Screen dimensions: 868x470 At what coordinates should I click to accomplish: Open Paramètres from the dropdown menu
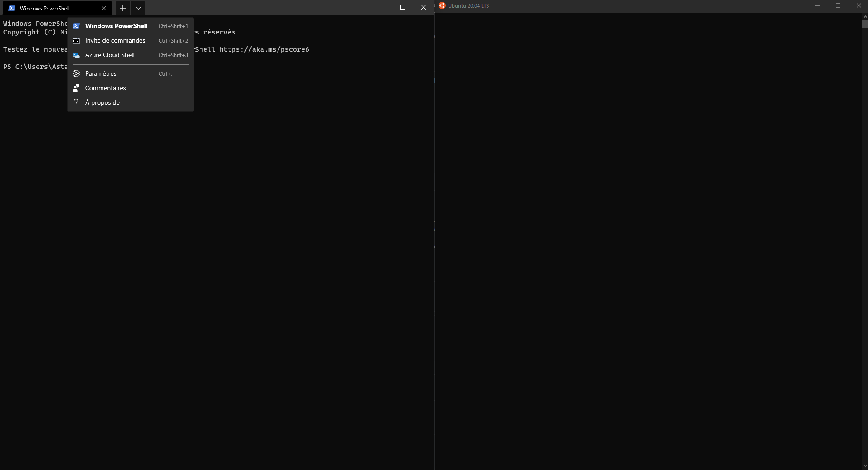tap(100, 73)
